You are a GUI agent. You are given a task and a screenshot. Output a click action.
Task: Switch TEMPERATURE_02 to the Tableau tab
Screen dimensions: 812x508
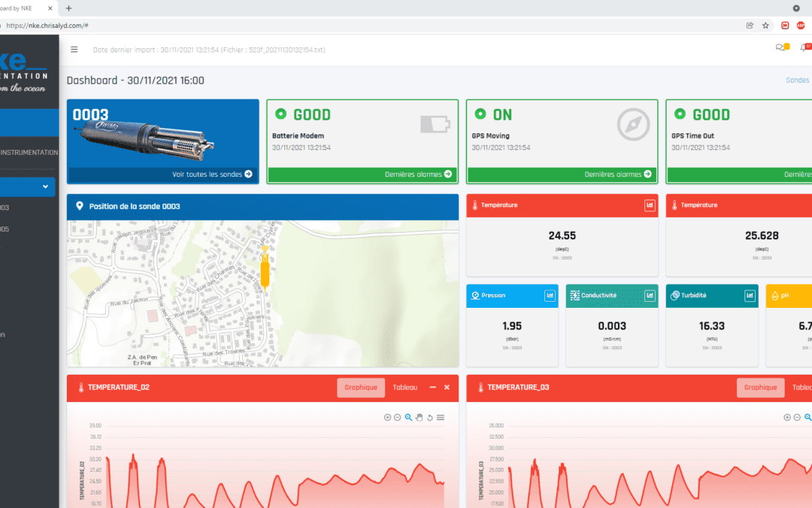pyautogui.click(x=405, y=388)
